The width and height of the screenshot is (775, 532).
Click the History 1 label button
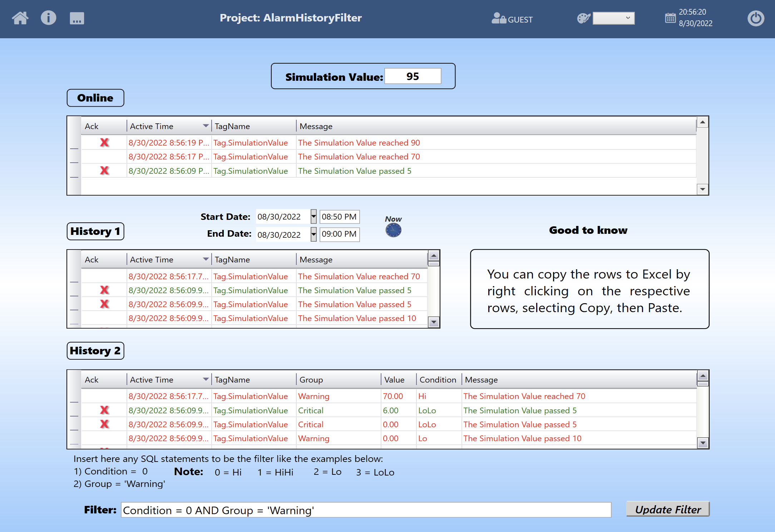95,231
